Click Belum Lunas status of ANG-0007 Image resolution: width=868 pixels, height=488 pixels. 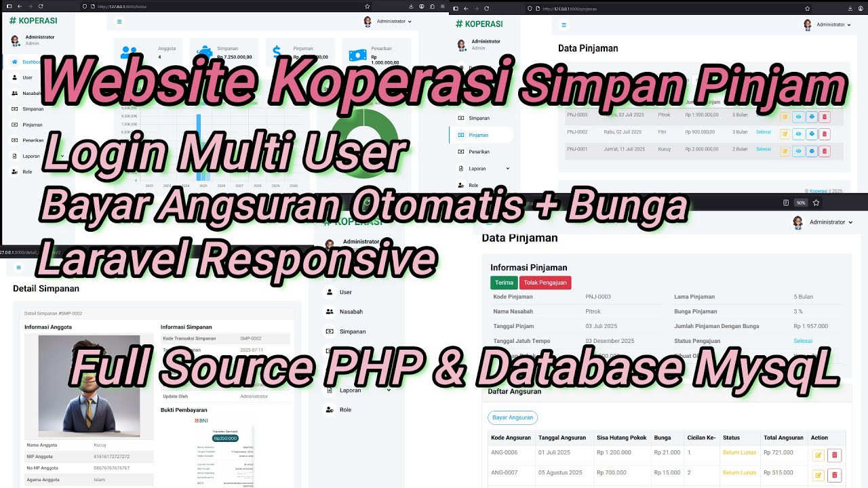click(x=739, y=472)
